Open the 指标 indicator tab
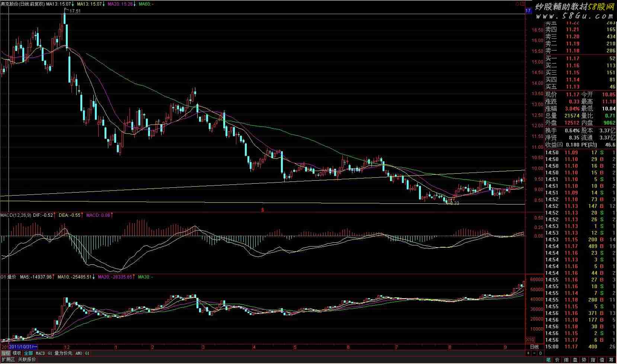617x364 pixels. coord(6,353)
